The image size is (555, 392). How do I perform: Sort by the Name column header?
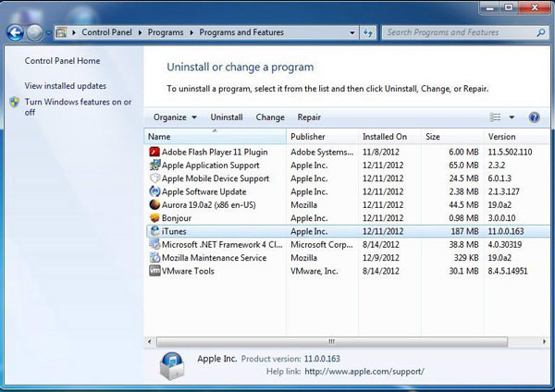pos(216,137)
